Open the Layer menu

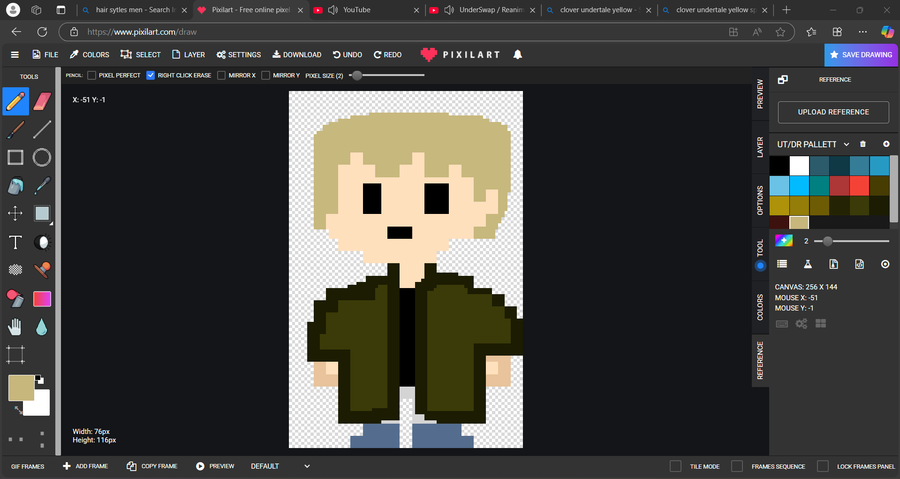pos(189,54)
